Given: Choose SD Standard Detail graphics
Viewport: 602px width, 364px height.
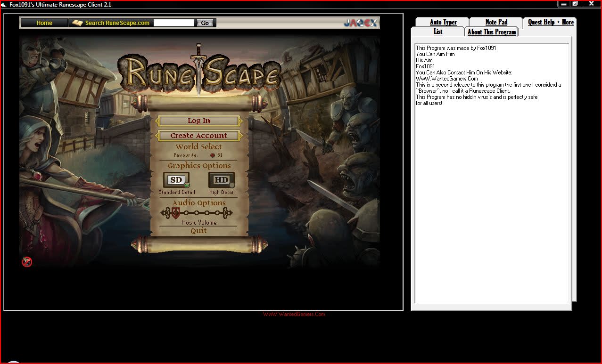Looking at the screenshot, I should click(x=176, y=180).
